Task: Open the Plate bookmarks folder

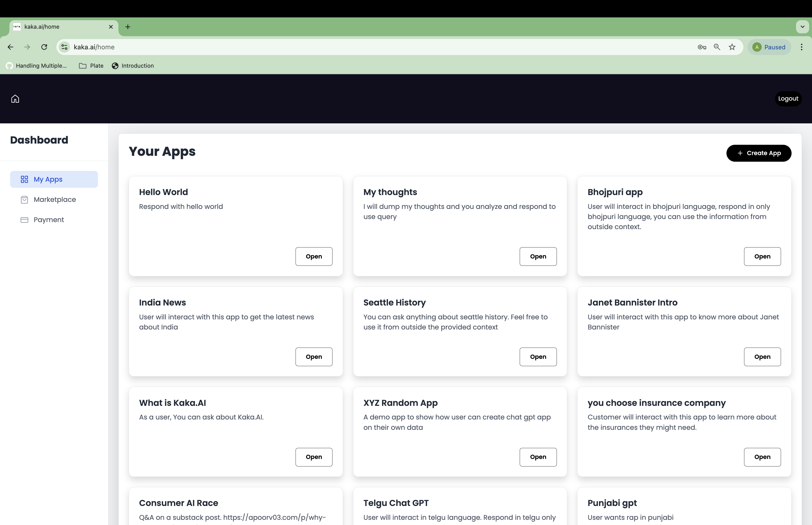Action: coord(91,66)
